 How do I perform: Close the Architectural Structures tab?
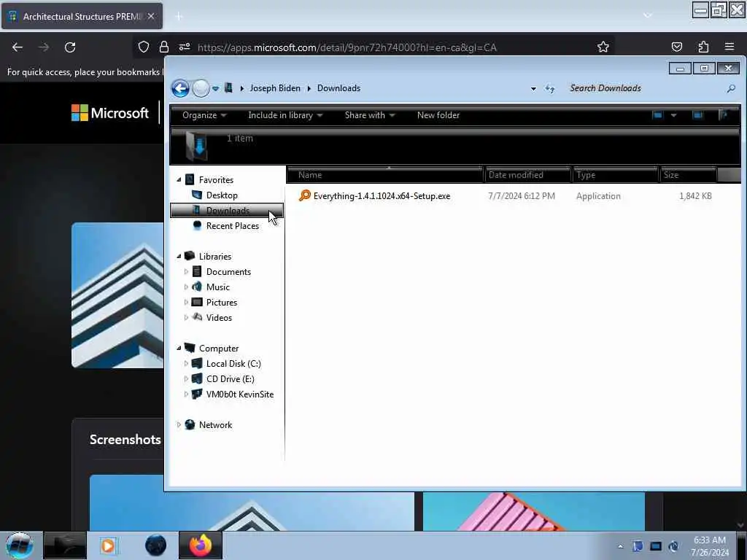tap(150, 16)
